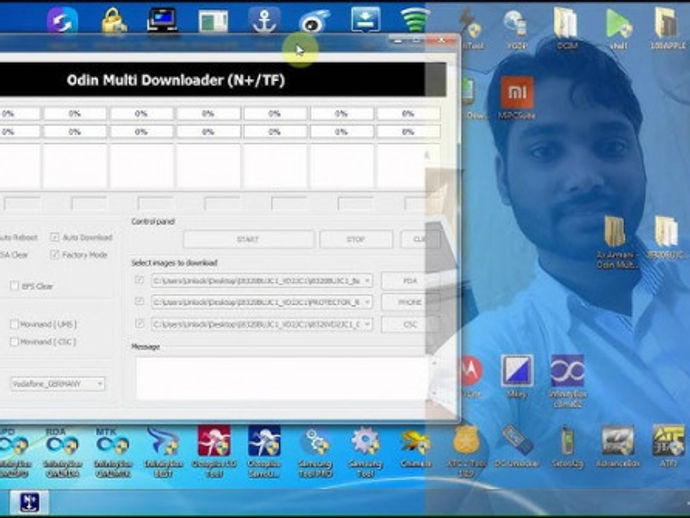Click the Odin taskbar button

[x=29, y=503]
